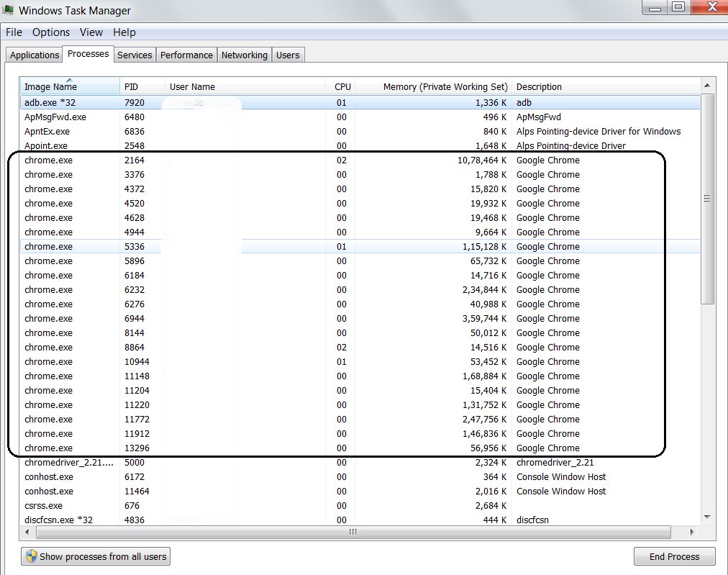
Task: Click the vertical scrollbar down arrow
Action: [x=707, y=517]
